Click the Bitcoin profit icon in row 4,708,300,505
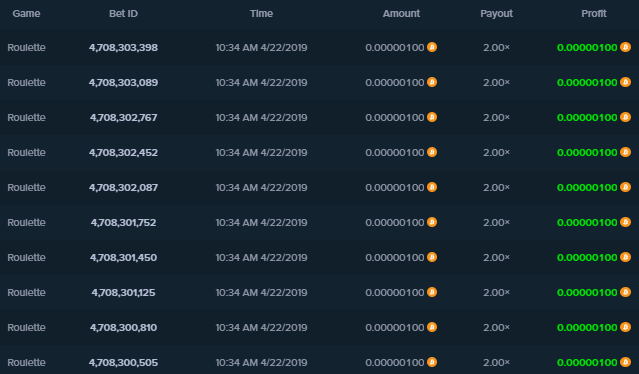The image size is (639, 374). pos(626,362)
